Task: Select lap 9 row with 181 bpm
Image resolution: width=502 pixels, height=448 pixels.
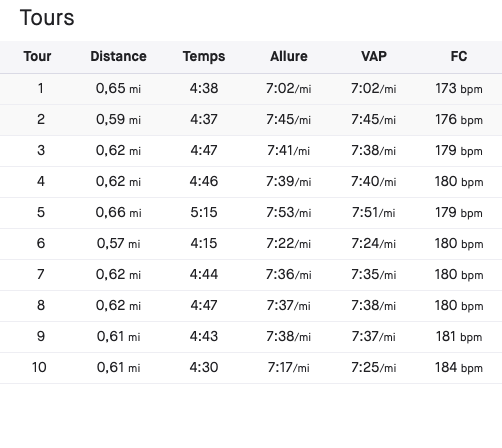Action: click(251, 337)
